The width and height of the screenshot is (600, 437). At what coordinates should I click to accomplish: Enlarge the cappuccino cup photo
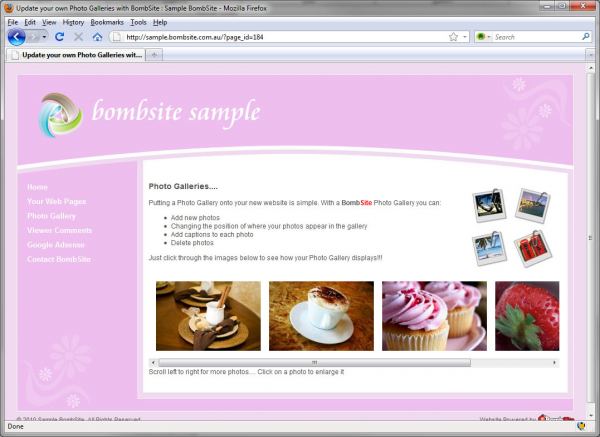(x=321, y=316)
